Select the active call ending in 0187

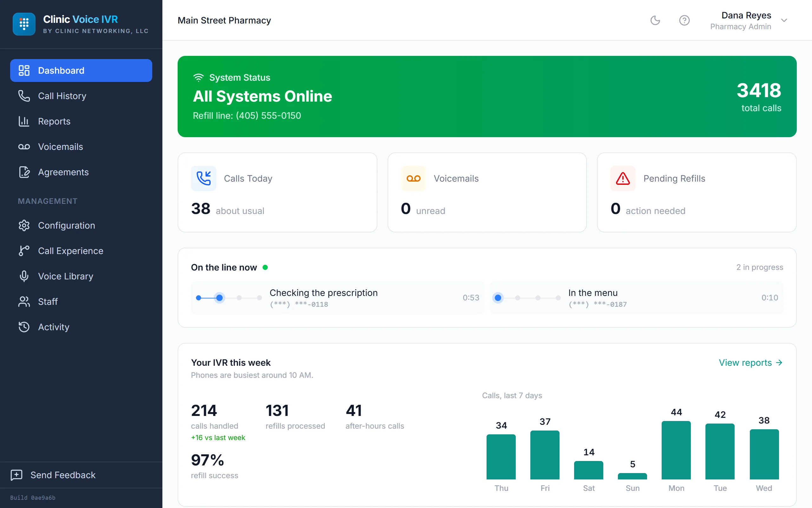coord(637,298)
